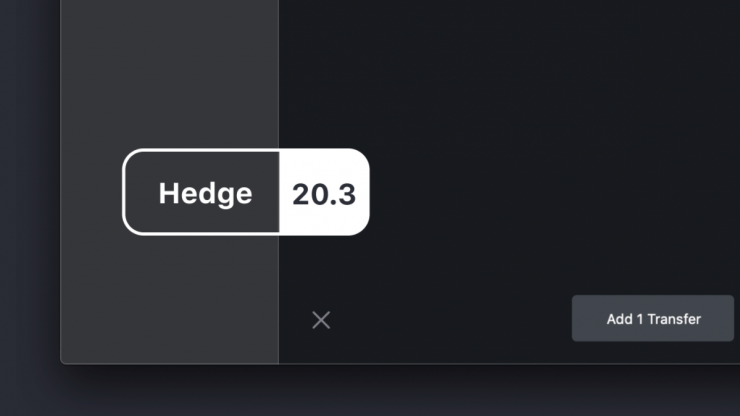This screenshot has height=416, width=740.
Task: Select the white 20.3 half of the badge
Action: point(323,192)
